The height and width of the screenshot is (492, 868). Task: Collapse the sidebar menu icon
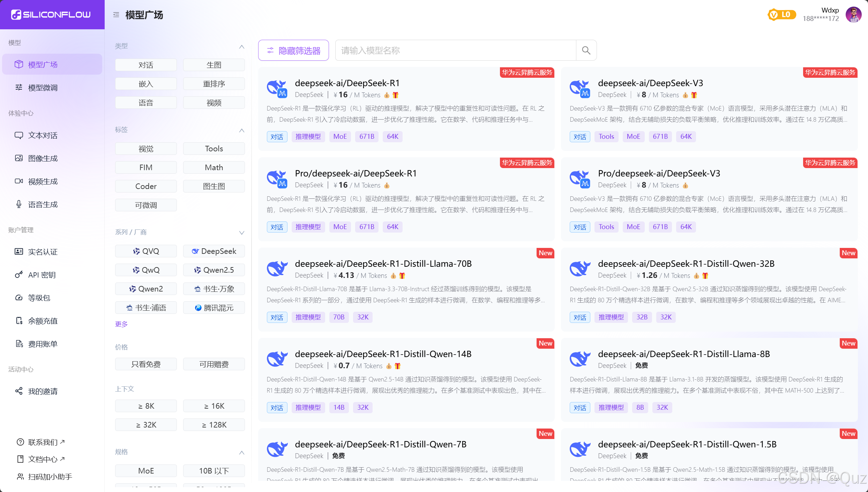116,15
